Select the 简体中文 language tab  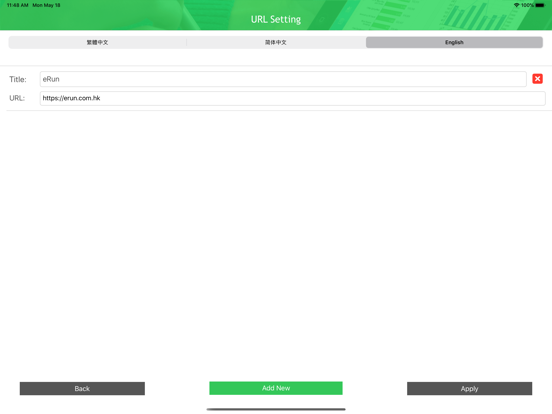(276, 42)
